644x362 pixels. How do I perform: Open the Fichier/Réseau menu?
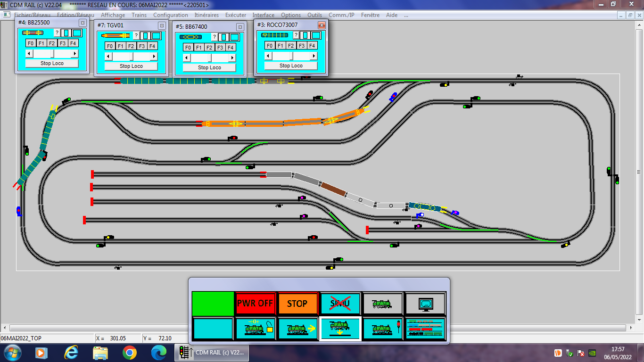click(x=31, y=15)
